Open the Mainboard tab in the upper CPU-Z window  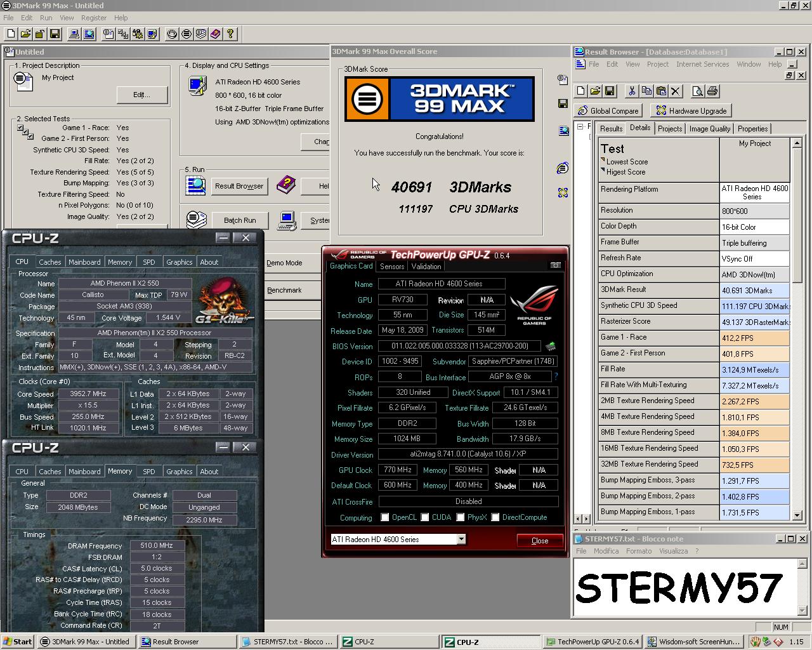point(84,262)
